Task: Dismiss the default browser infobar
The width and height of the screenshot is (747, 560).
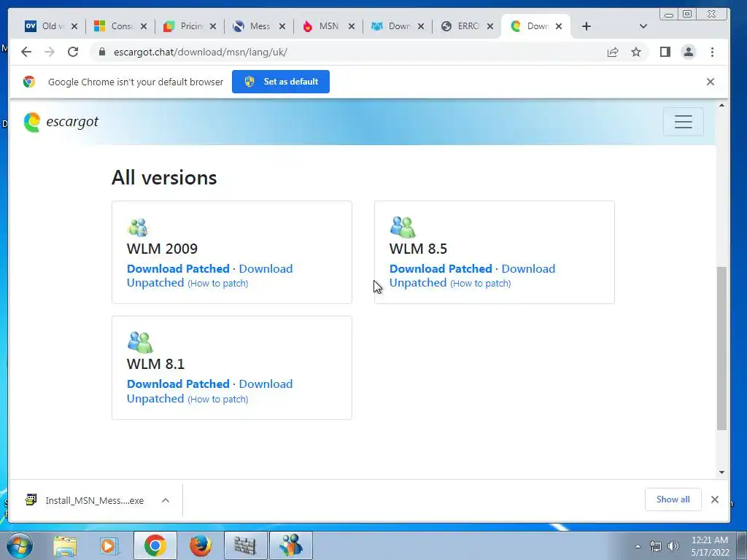Action: pyautogui.click(x=711, y=82)
